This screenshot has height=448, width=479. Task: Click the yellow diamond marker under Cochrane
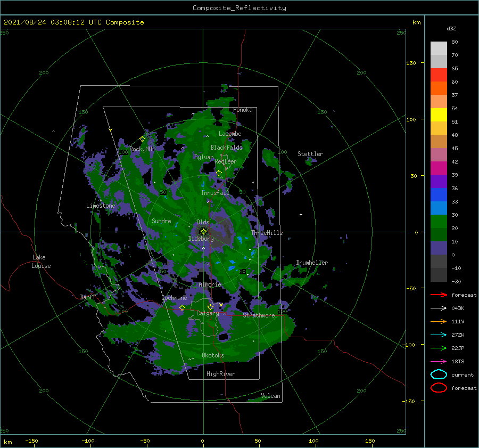183,307
